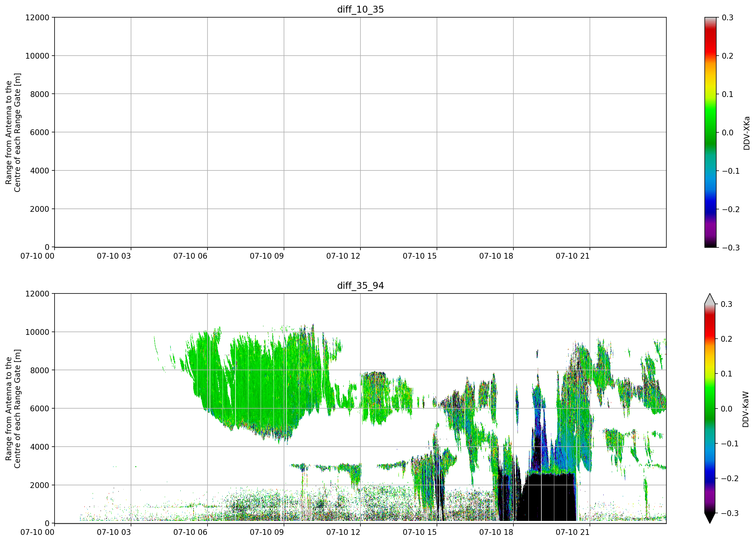The image size is (756, 542).
Task: Click the 0.3 tick on the DDV-XKa colorbar
Action: pyautogui.click(x=728, y=18)
